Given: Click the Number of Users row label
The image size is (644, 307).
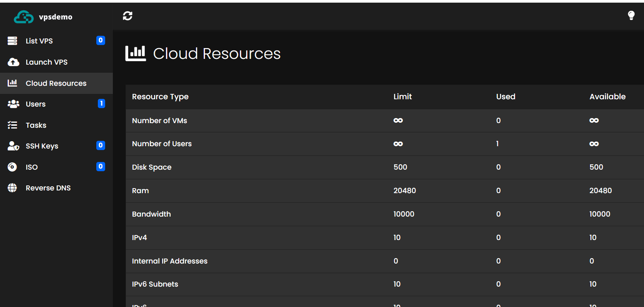Looking at the screenshot, I should [162, 143].
